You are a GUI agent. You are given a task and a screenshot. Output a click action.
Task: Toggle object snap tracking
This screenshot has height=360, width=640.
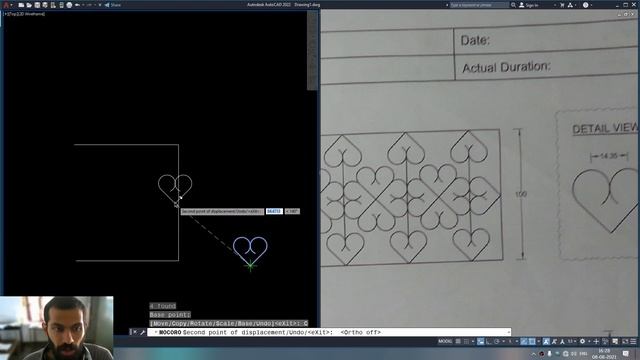tap(524, 341)
